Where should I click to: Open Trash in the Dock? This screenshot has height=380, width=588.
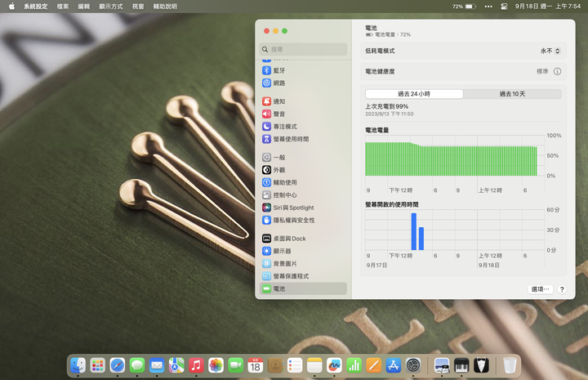[x=510, y=365]
